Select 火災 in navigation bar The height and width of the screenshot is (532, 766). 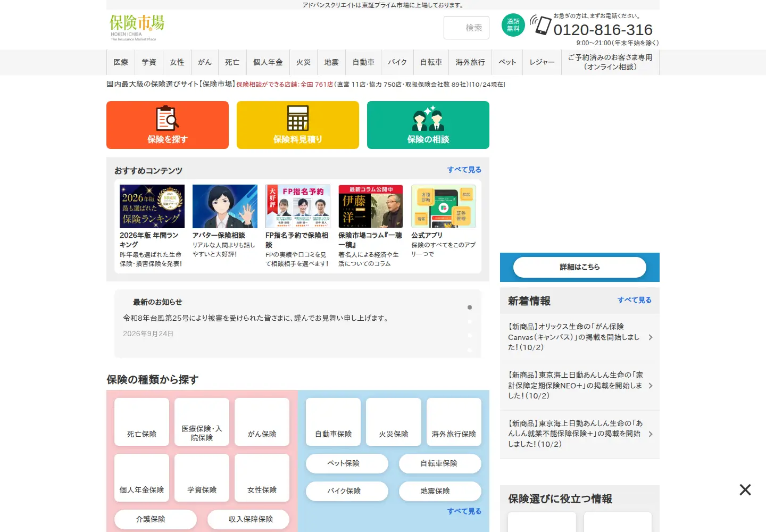pos(303,62)
